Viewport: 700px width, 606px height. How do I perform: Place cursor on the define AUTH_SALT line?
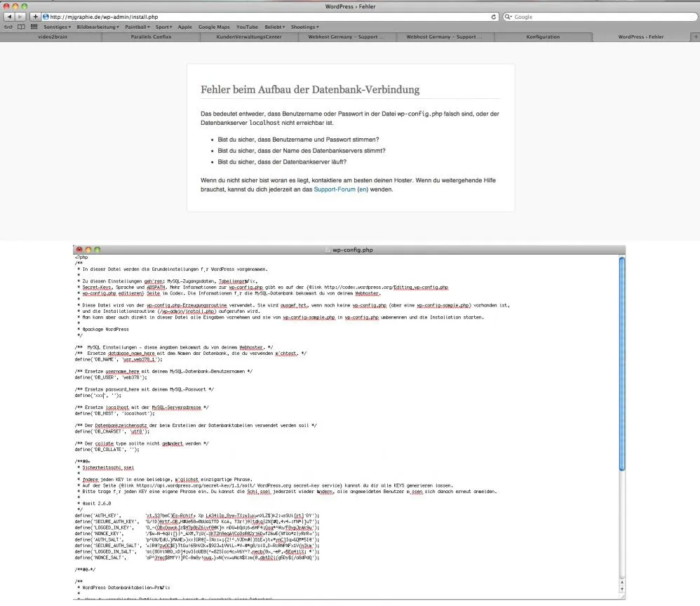(197, 540)
